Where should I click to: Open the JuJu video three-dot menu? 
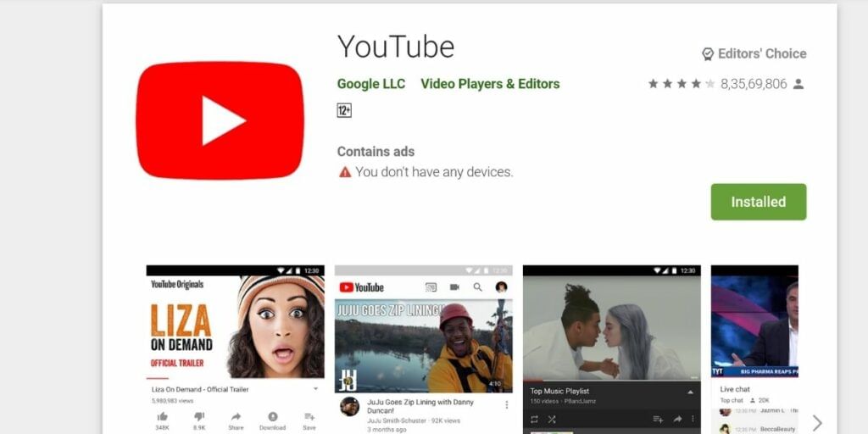point(506,404)
